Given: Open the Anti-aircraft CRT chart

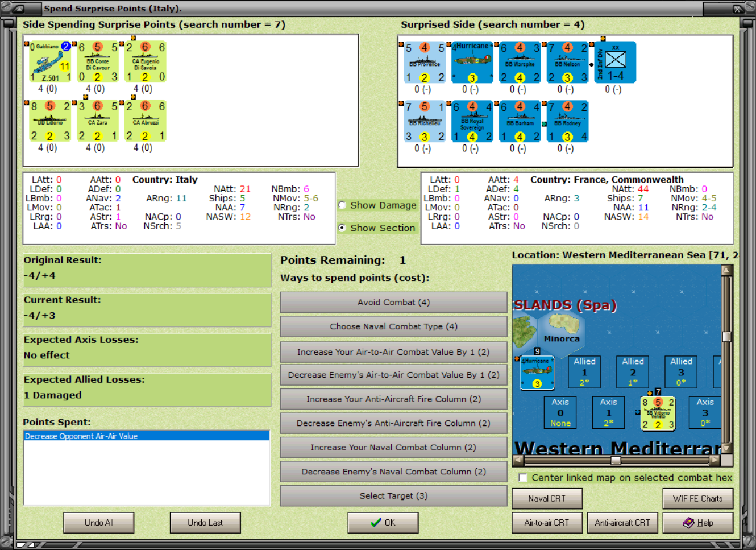Looking at the screenshot, I should click(x=622, y=523).
